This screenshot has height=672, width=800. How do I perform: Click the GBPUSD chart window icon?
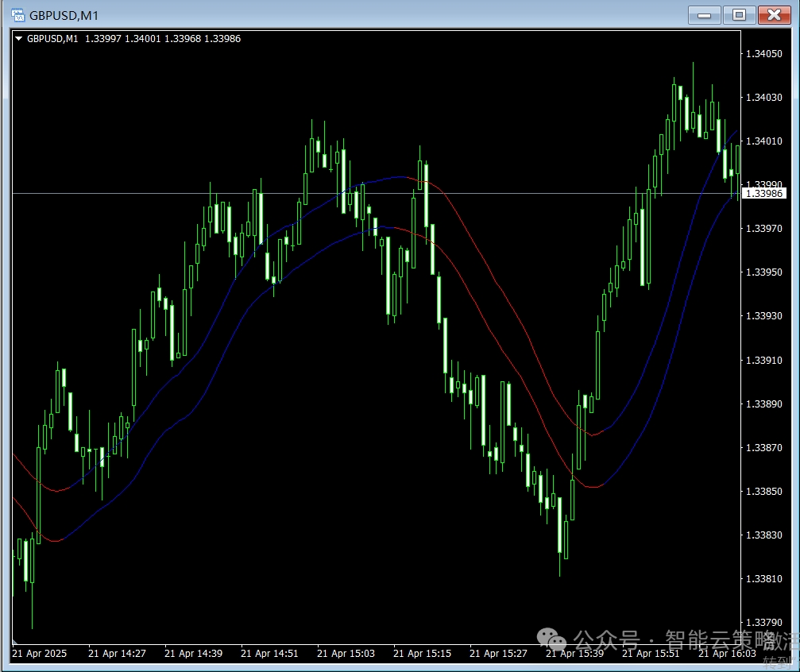pyautogui.click(x=17, y=15)
